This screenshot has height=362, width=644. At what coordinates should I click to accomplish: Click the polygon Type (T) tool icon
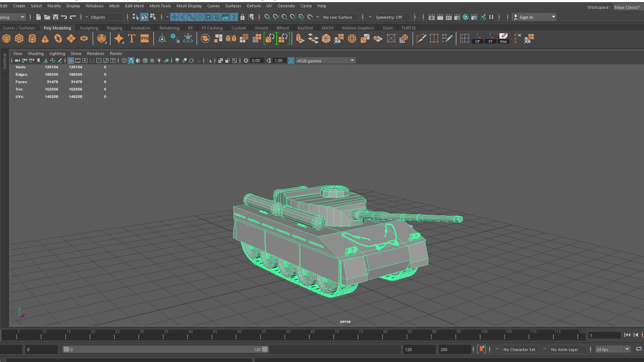[132, 39]
